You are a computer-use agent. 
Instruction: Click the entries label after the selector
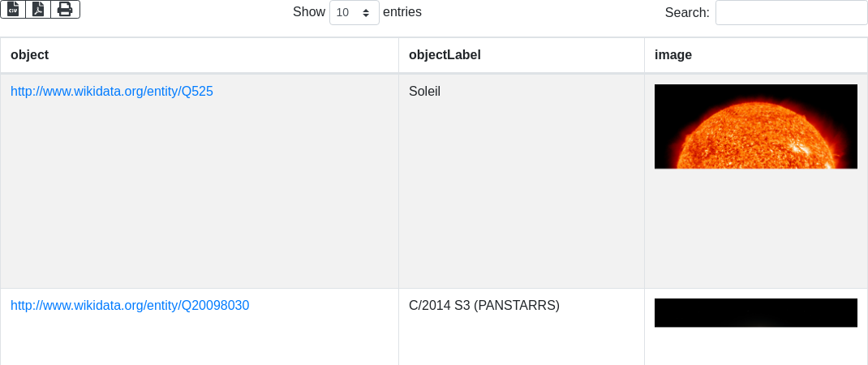[x=402, y=12]
